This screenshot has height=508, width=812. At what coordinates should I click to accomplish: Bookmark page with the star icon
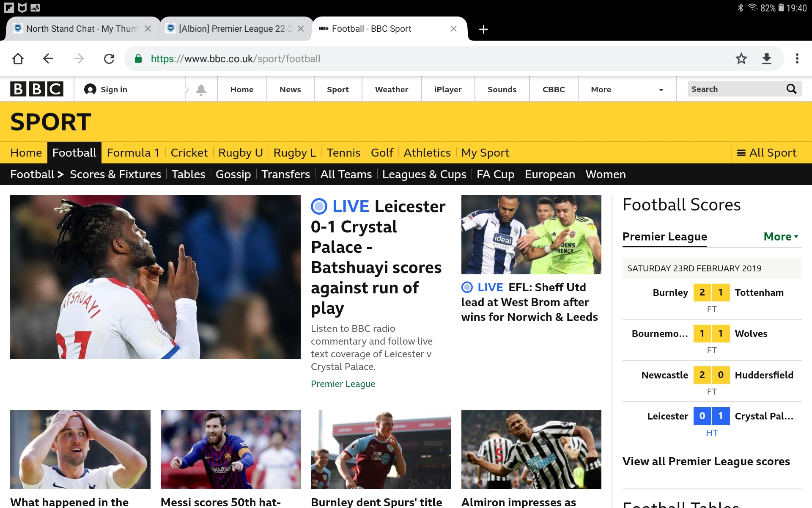[741, 58]
